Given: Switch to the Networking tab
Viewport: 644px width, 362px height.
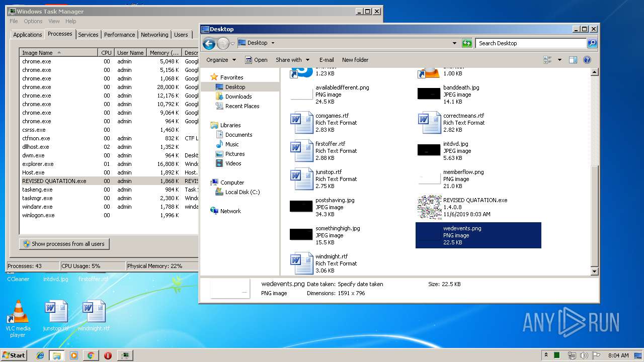Looking at the screenshot, I should pos(154,35).
